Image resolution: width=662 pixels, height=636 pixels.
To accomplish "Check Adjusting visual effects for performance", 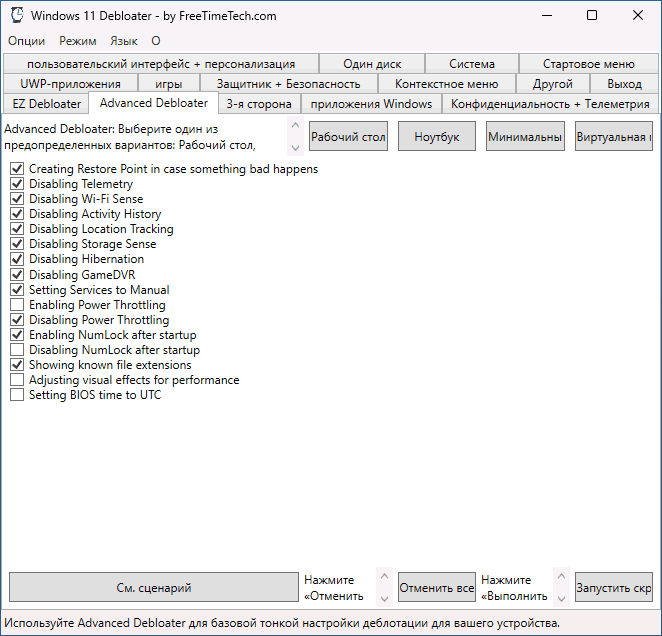I will click(x=17, y=380).
